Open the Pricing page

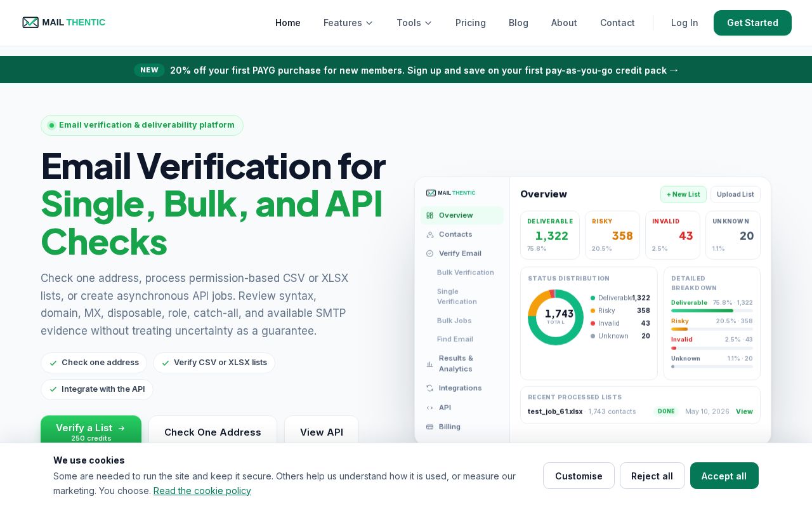click(x=471, y=23)
